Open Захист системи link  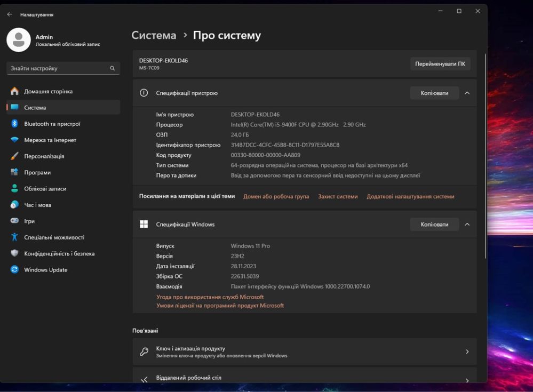338,196
